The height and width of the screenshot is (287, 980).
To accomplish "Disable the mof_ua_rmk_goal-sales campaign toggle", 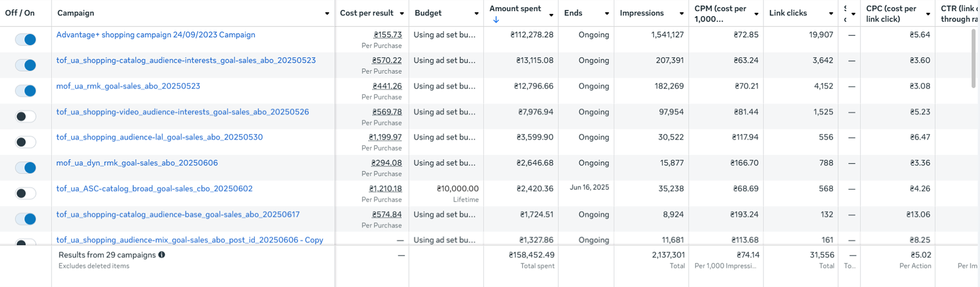I will pyautogui.click(x=25, y=91).
